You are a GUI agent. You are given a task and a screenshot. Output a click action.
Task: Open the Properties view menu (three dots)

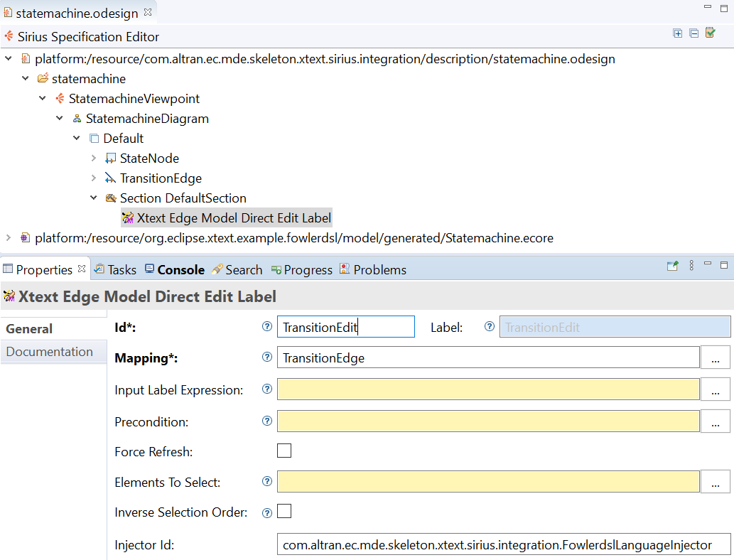click(691, 266)
